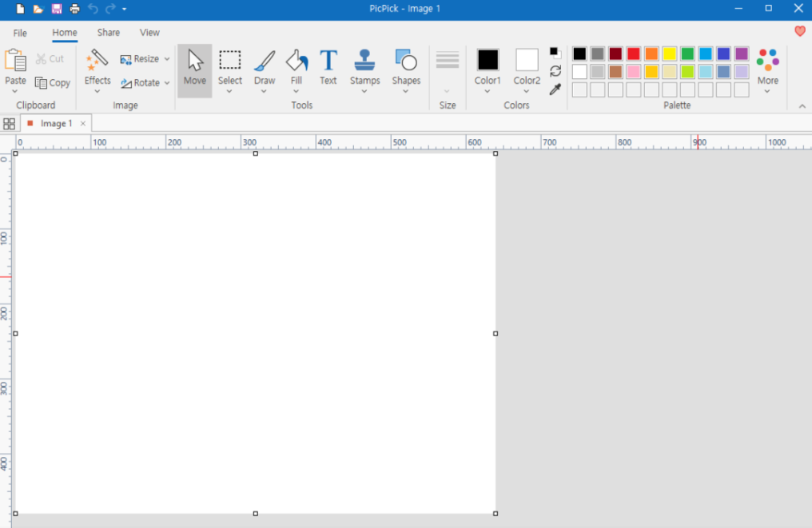Screen dimensions: 812x528
Task: Click the canvas right-middle edge handle
Action: click(496, 333)
